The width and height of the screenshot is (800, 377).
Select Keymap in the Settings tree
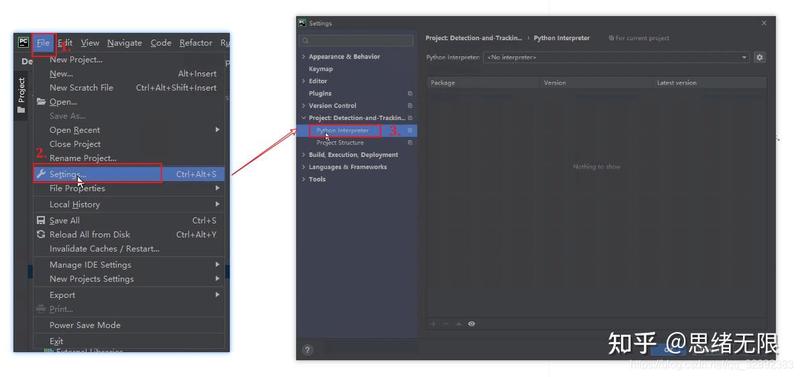320,69
